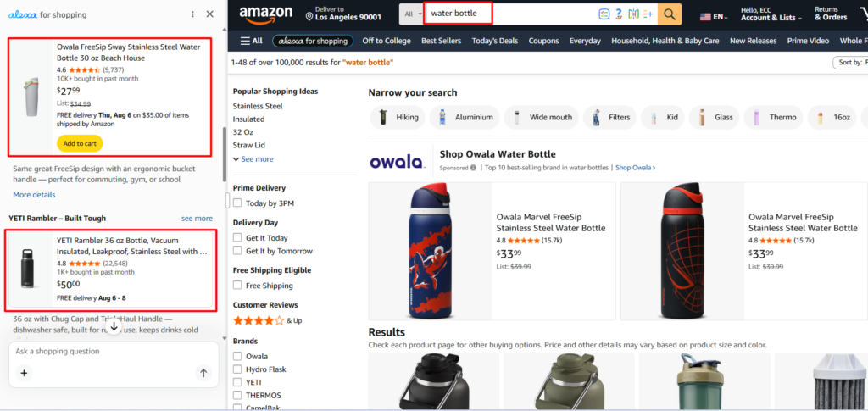Click the plus icon in chat box
Image resolution: width=868 pixels, height=411 pixels.
(x=24, y=373)
